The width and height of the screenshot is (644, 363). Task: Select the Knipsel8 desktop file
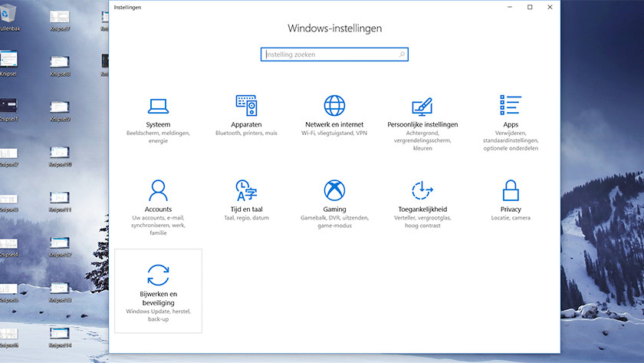(x=60, y=61)
